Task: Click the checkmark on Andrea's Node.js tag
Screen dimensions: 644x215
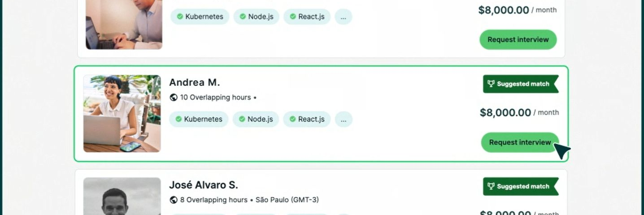Action: 242,119
